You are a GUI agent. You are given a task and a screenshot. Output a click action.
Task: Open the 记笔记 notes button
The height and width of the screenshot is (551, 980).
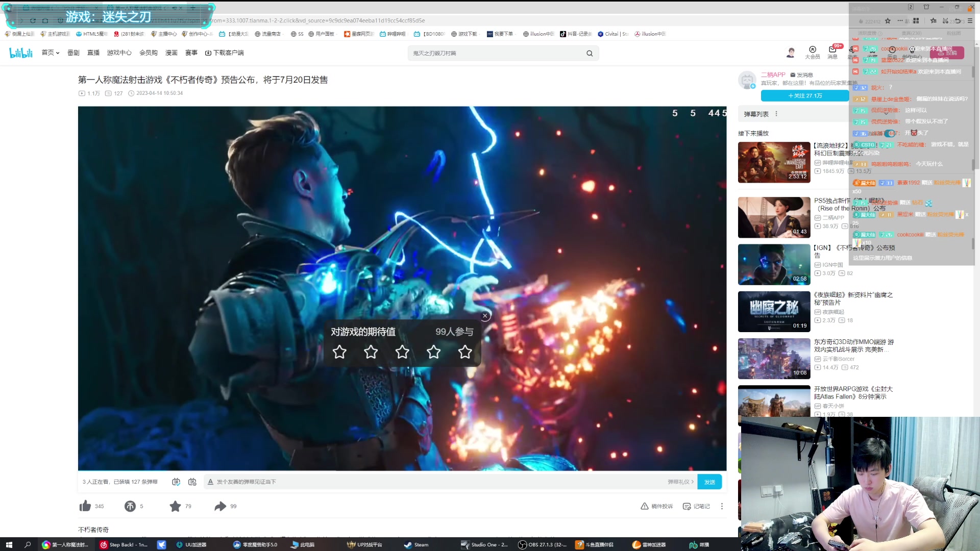(696, 506)
